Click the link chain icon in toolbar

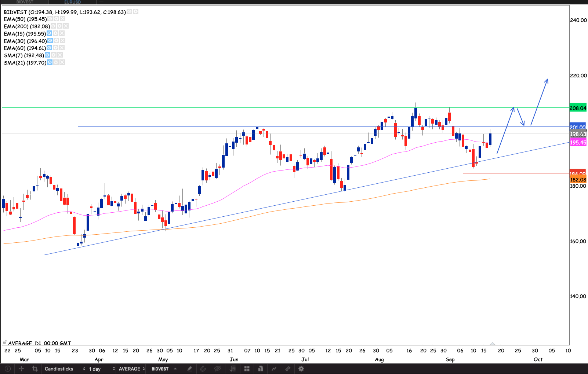[288, 369]
